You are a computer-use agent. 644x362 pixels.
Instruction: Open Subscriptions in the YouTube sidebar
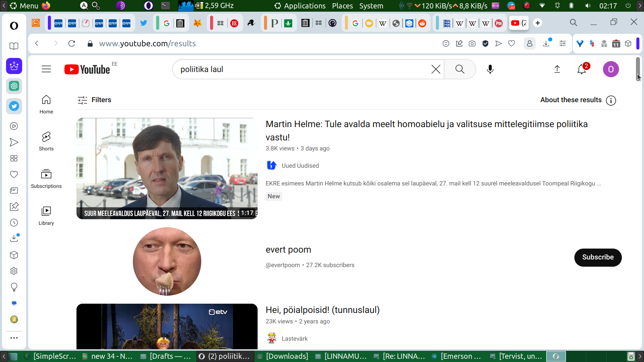coord(46,179)
